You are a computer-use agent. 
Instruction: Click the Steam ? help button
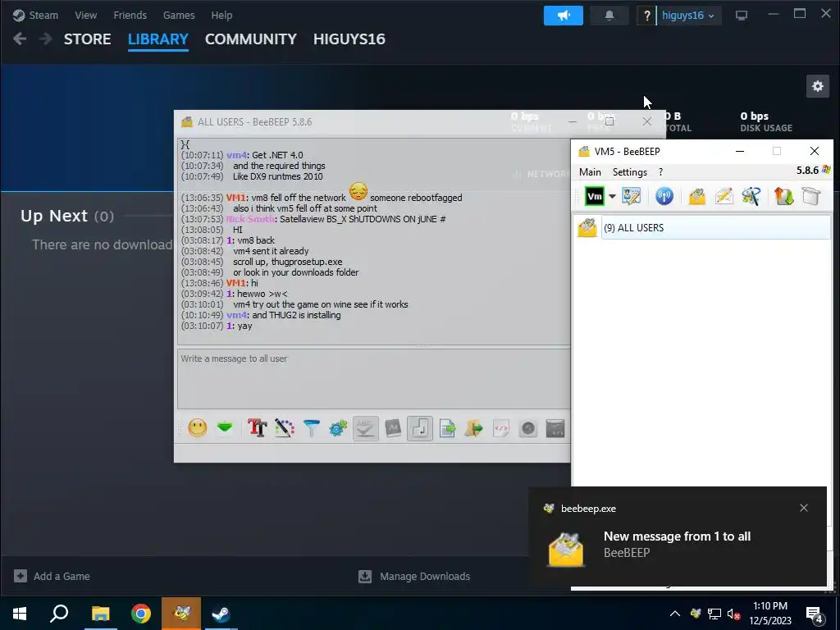(646, 16)
